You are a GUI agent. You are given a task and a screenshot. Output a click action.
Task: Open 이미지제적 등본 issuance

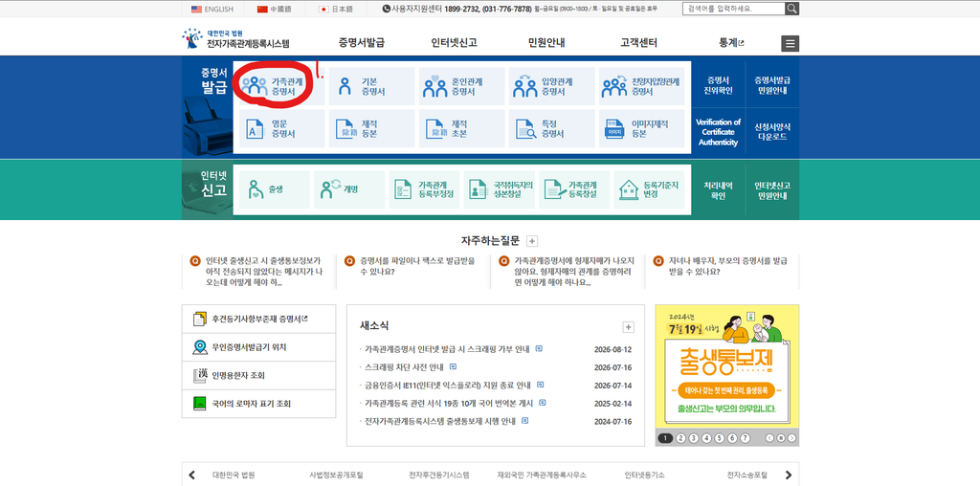[642, 129]
